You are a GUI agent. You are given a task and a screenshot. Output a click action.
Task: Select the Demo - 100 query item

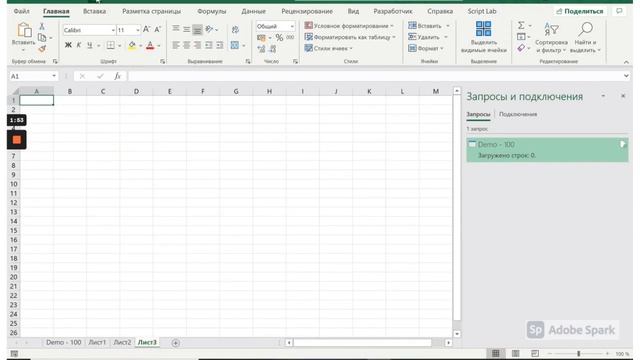(547, 150)
